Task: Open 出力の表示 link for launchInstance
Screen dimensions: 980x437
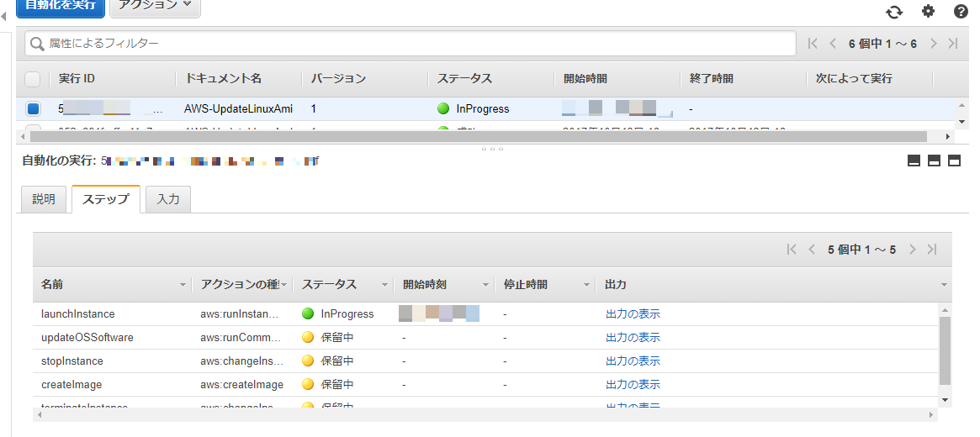Action: tap(633, 314)
